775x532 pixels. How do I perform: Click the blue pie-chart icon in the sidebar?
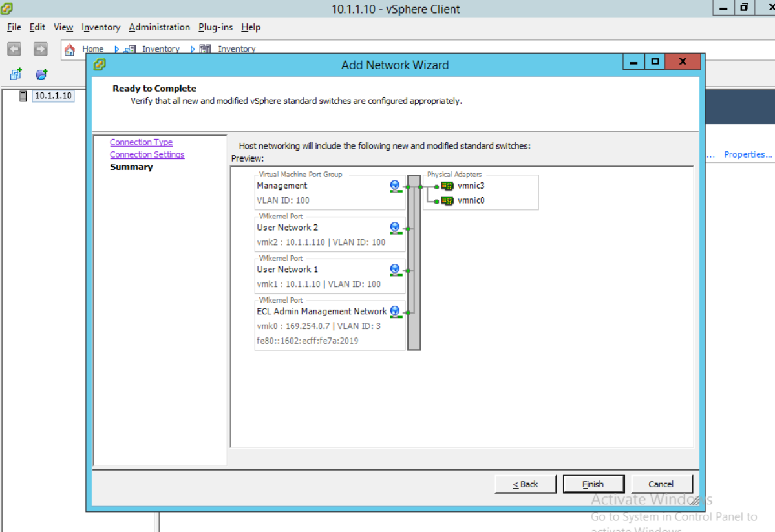click(41, 73)
